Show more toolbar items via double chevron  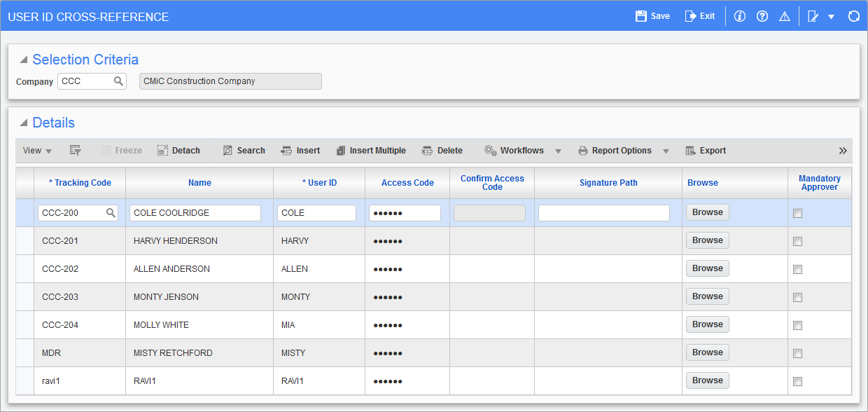(x=843, y=151)
